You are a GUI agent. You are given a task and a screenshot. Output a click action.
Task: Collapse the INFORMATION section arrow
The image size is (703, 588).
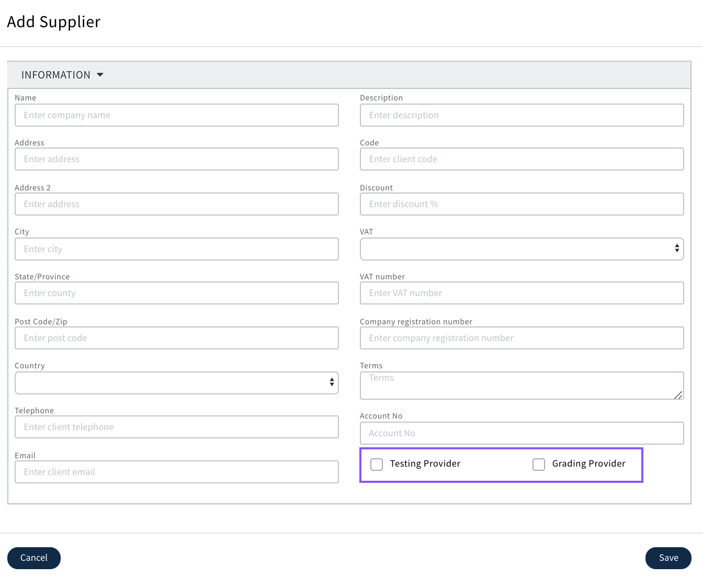[100, 75]
